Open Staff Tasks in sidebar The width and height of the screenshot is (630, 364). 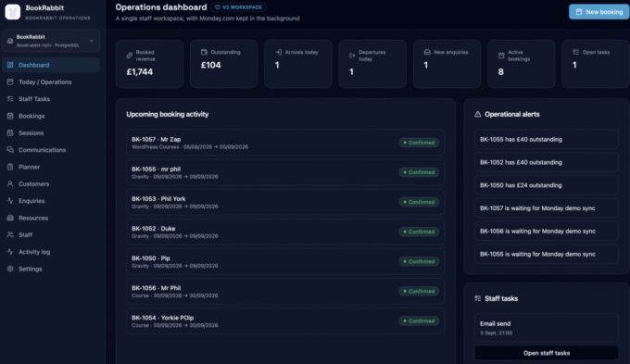click(x=51, y=99)
